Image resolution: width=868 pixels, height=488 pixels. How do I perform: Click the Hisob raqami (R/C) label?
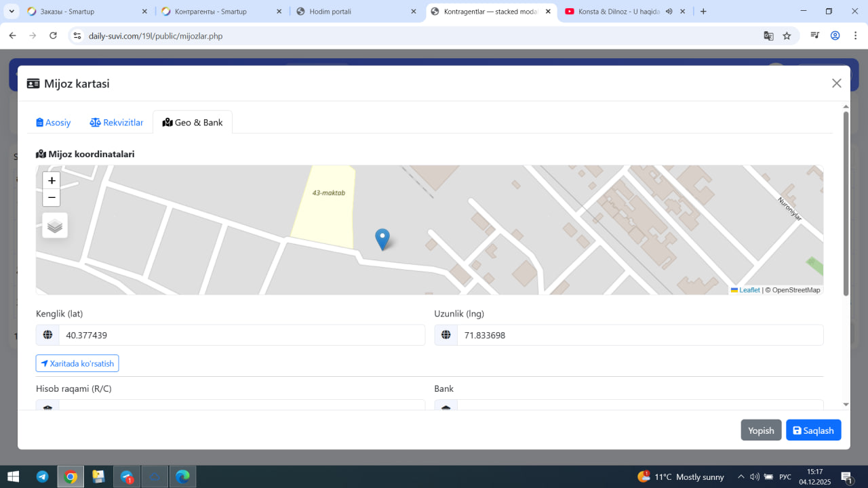click(74, 389)
